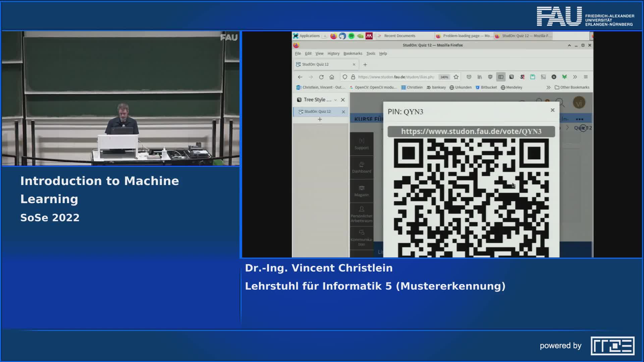Screen dimensions: 644x362
Task: Select the Magazin icon in StudOn sidebar
Action: click(361, 191)
